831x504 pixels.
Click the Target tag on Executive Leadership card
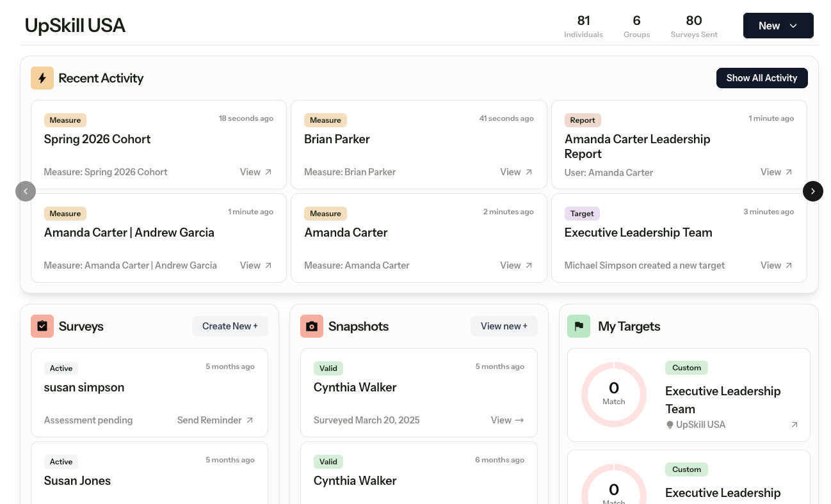(582, 214)
